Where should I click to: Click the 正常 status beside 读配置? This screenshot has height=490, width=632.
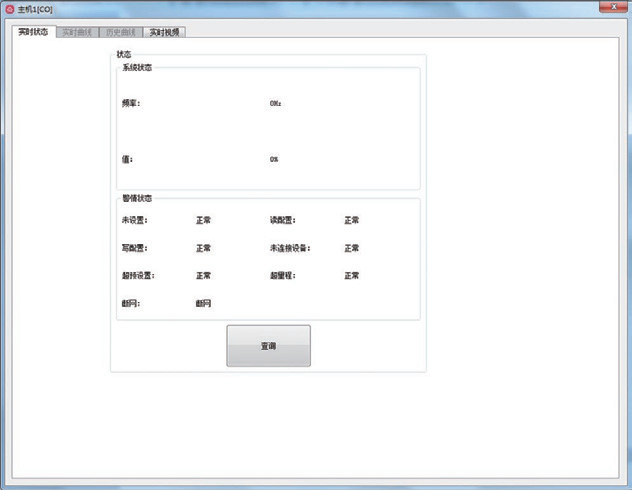(x=351, y=220)
